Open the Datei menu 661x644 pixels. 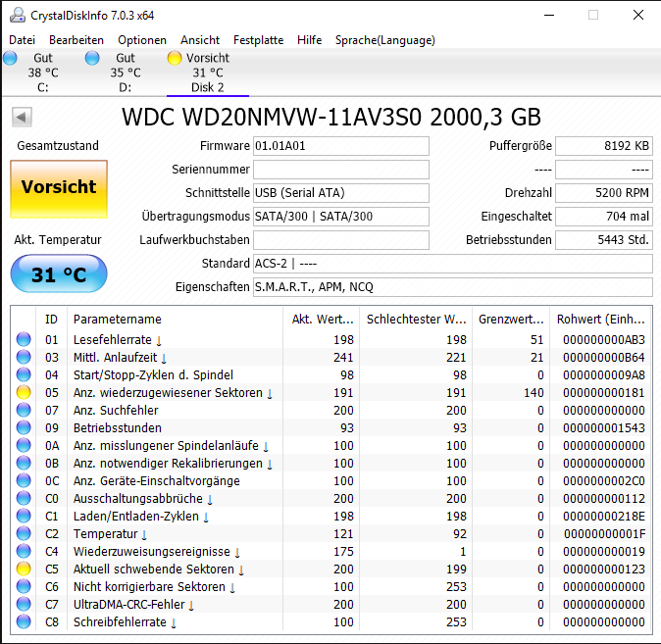[22, 40]
